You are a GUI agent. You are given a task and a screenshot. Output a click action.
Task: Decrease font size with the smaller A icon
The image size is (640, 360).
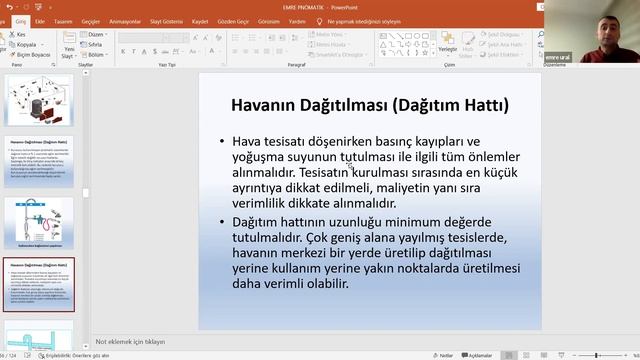coord(205,38)
